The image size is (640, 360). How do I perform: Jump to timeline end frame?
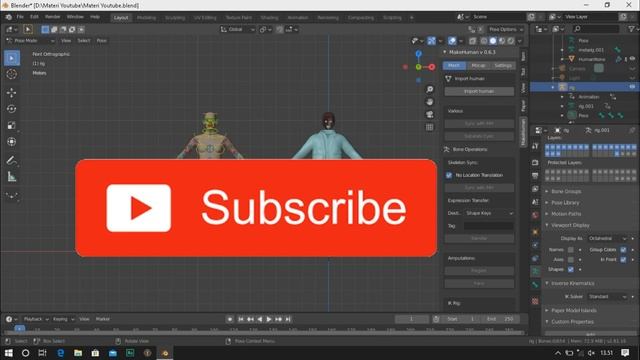point(288,319)
